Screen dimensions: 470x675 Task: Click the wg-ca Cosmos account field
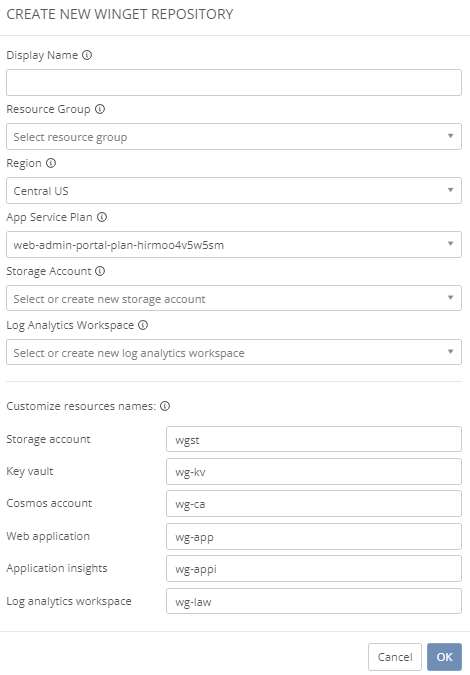pyautogui.click(x=314, y=504)
